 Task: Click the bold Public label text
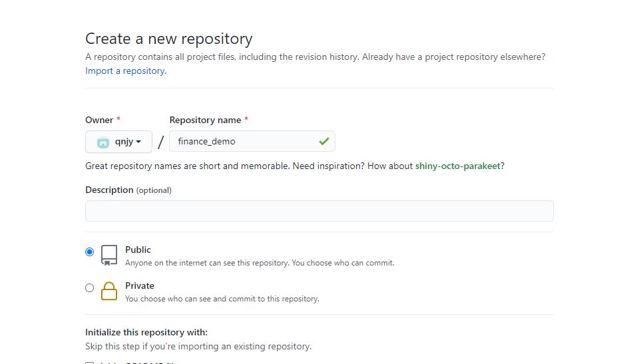coord(138,250)
